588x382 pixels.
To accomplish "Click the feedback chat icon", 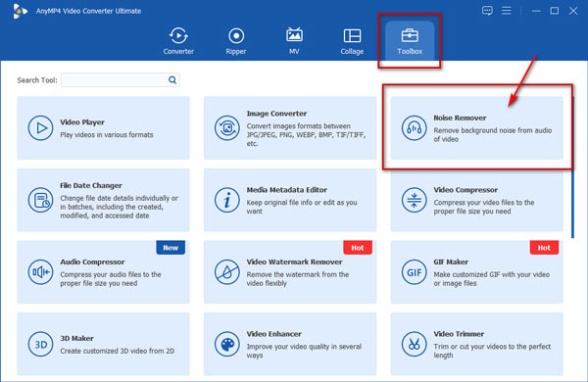I will [487, 11].
